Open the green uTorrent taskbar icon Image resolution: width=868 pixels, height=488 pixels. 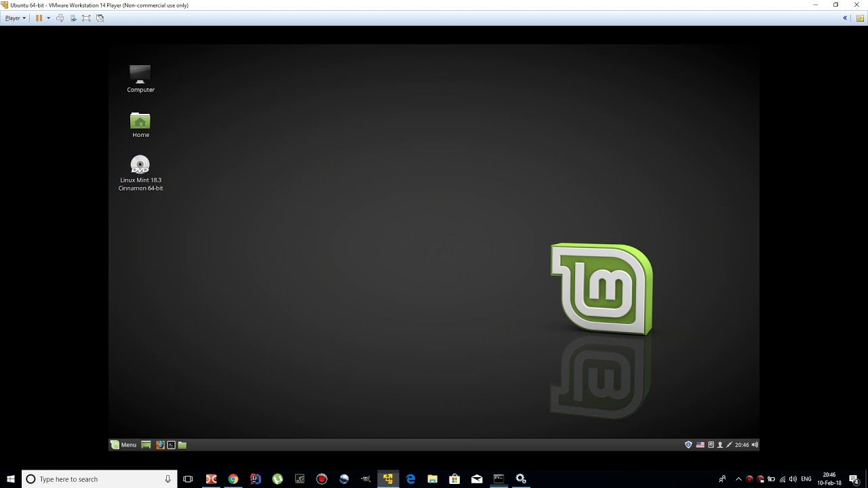coord(277,479)
